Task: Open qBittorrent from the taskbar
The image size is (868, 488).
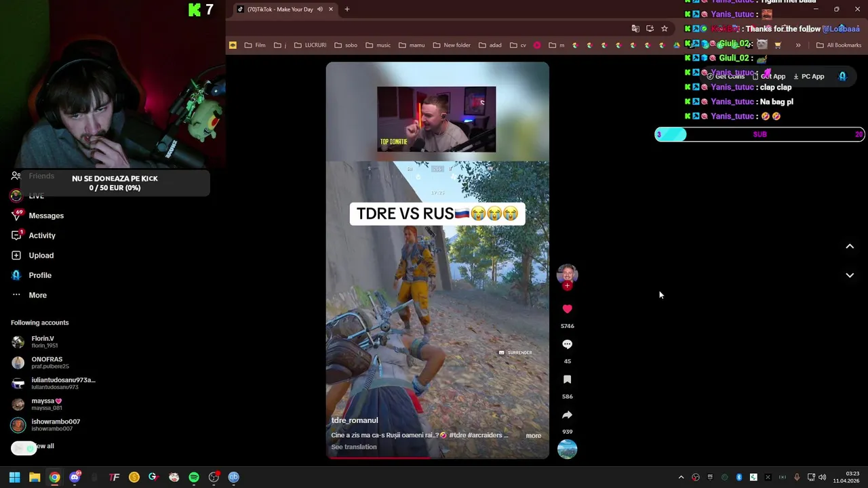Action: pyautogui.click(x=234, y=477)
